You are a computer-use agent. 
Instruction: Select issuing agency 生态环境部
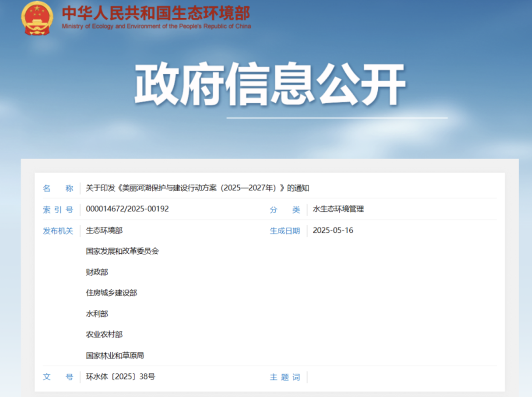pyautogui.click(x=104, y=231)
